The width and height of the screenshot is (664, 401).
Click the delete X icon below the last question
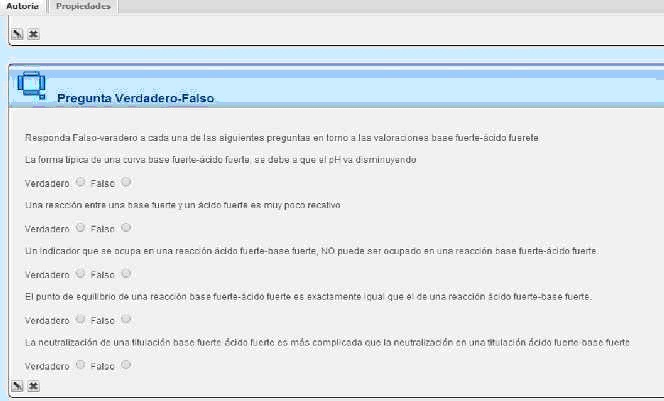tap(33, 386)
